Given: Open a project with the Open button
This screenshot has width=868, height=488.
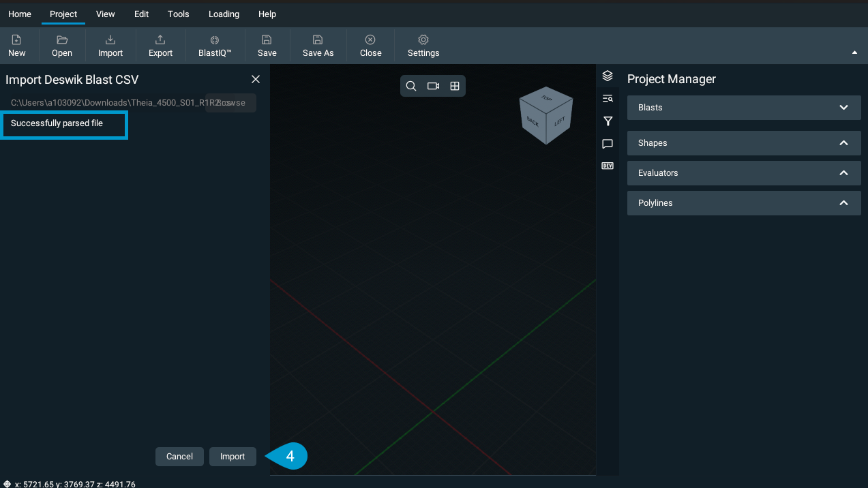Looking at the screenshot, I should [x=62, y=46].
